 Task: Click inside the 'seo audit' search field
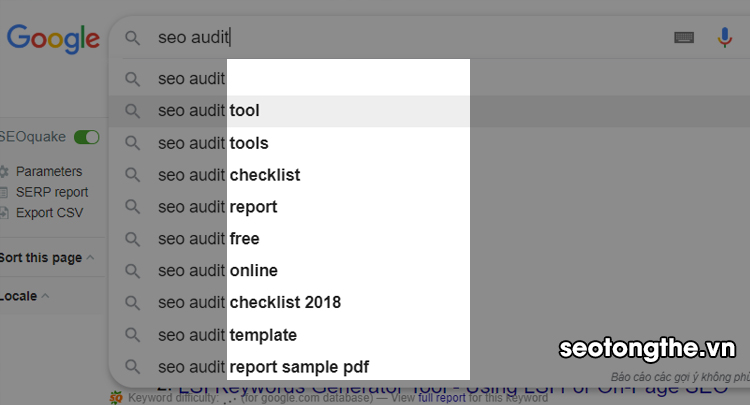[x=400, y=38]
